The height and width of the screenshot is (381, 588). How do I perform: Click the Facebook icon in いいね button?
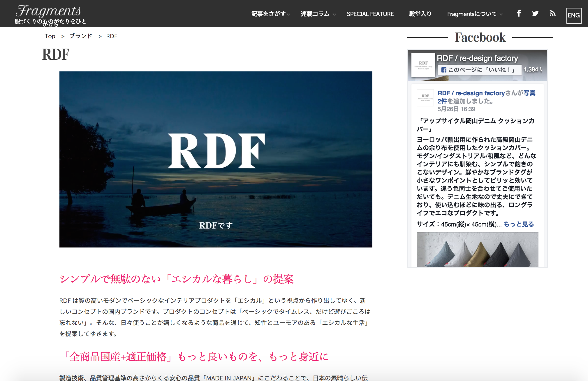(444, 70)
